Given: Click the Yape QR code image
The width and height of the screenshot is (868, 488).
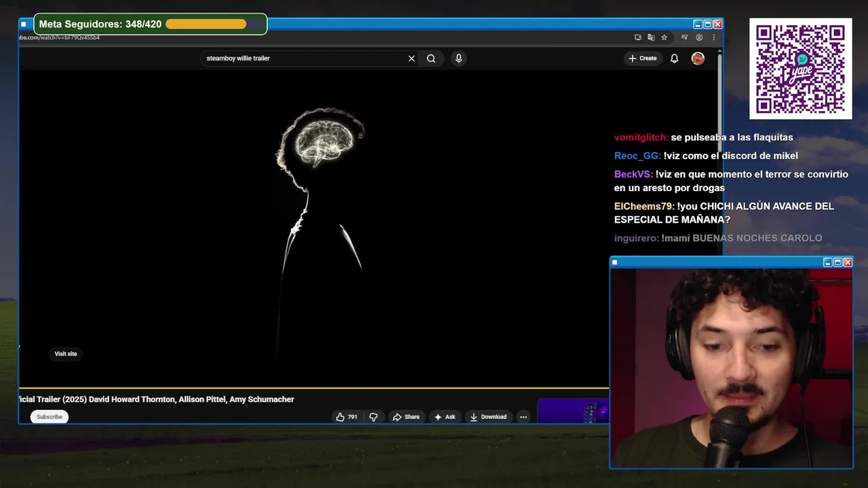Looking at the screenshot, I should (x=801, y=68).
